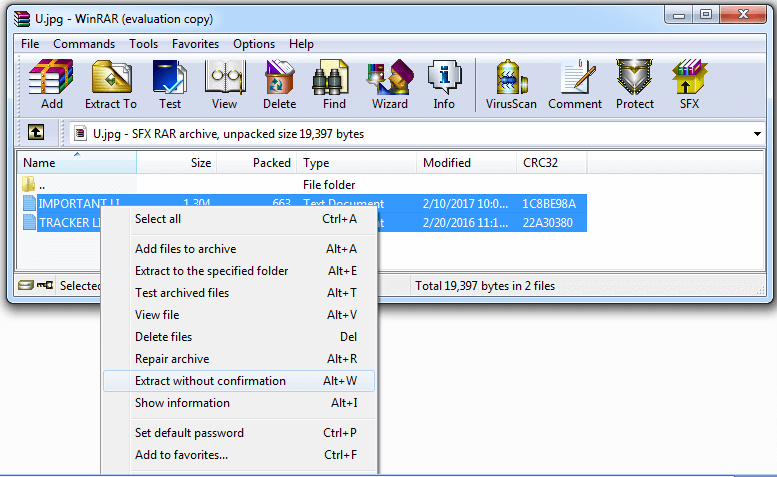Choose Delete files in context menu

(239, 337)
